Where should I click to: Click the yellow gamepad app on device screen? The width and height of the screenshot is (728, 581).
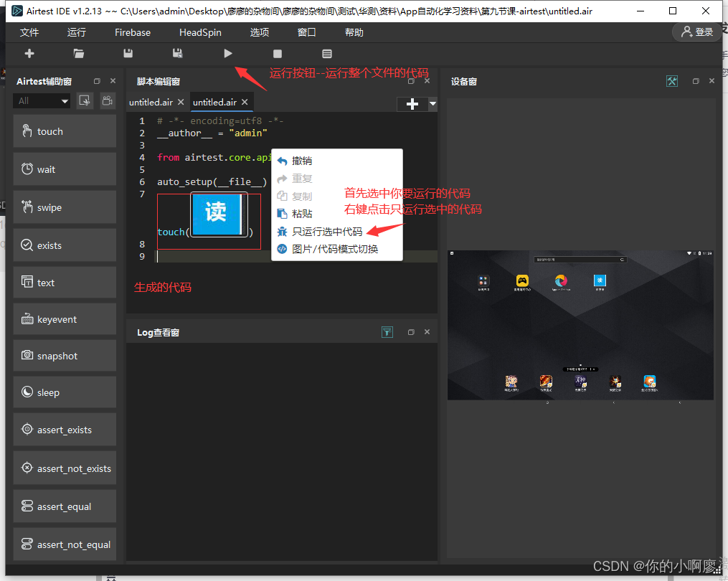(x=522, y=280)
